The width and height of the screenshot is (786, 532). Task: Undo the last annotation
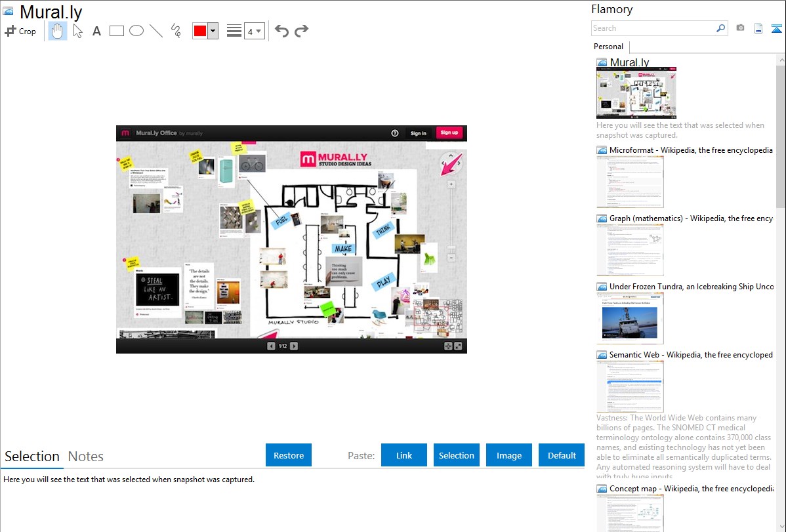[x=281, y=31]
